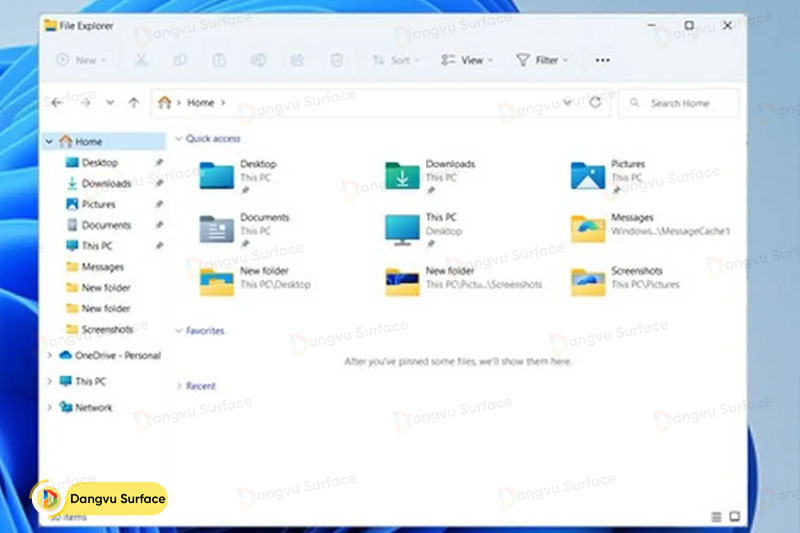Click the Copy icon in toolbar
Viewport: 800px width, 533px height.
[x=180, y=60]
